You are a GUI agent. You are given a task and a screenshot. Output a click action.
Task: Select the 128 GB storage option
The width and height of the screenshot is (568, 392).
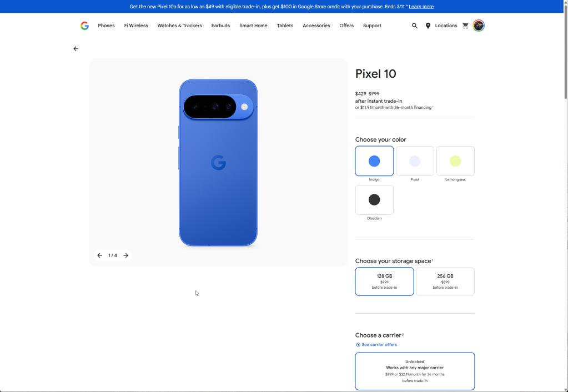click(384, 282)
